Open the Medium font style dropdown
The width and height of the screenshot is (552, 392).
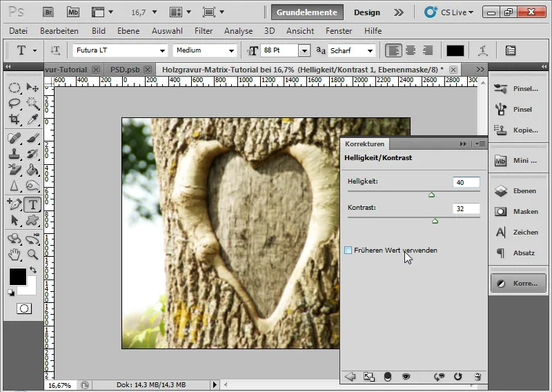click(231, 50)
